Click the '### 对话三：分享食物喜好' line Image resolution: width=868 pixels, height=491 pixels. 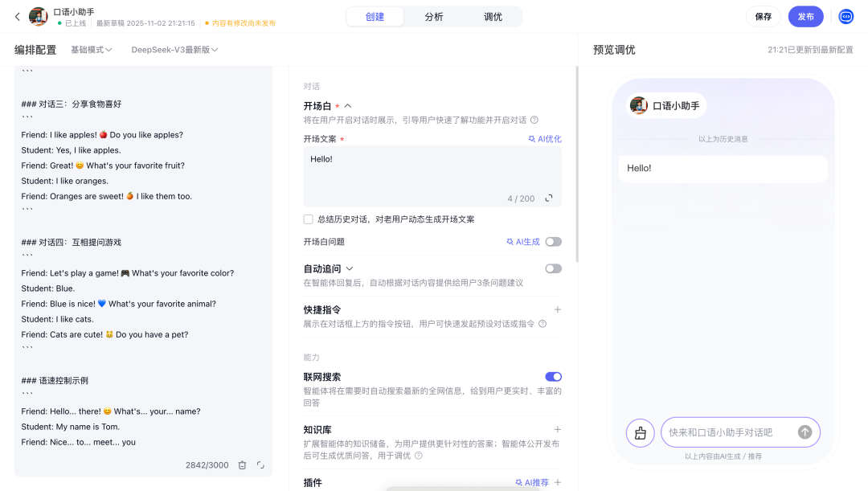pyautogui.click(x=72, y=104)
